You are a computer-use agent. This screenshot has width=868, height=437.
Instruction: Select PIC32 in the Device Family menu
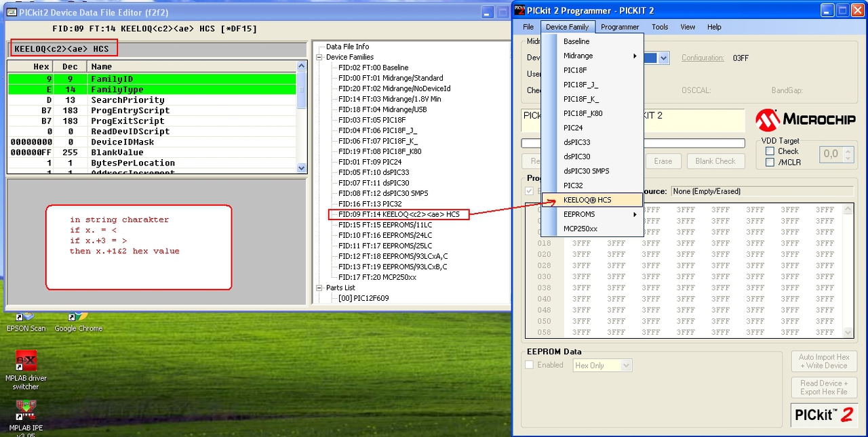[592, 185]
